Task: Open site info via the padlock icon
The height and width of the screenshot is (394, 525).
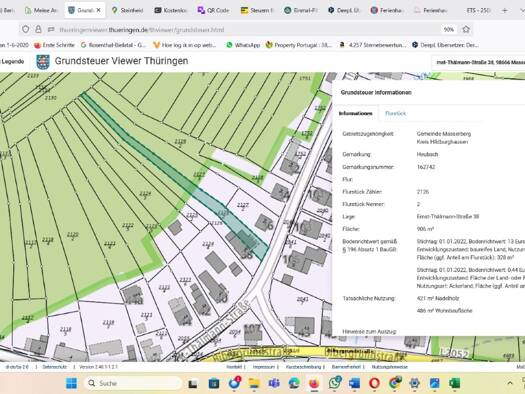Action: pos(38,29)
